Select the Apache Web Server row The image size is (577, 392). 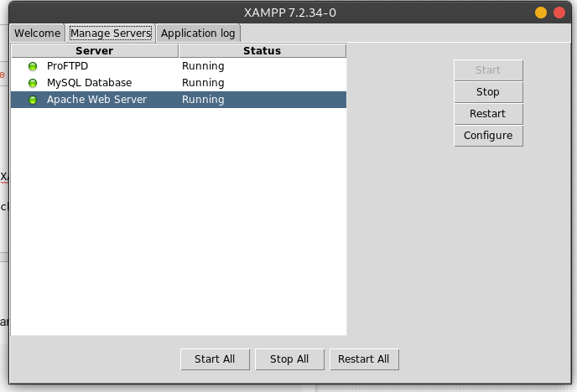[179, 100]
